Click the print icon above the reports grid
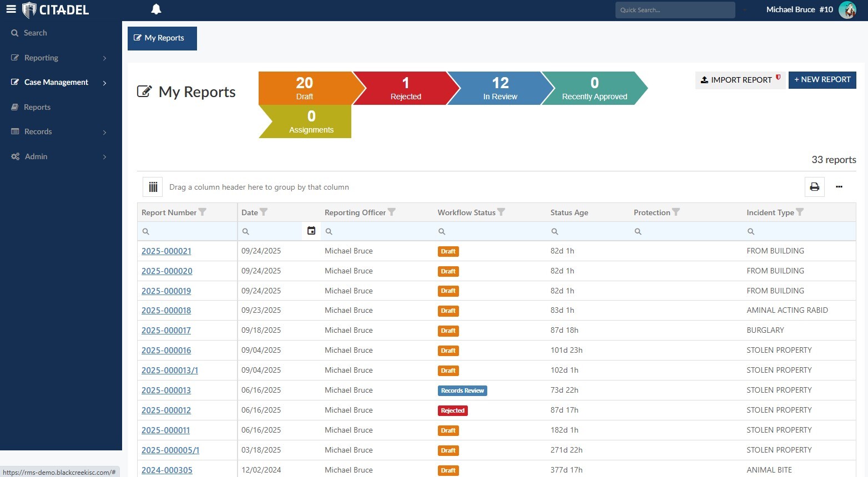Viewport: 868px width, 477px height. (814, 187)
